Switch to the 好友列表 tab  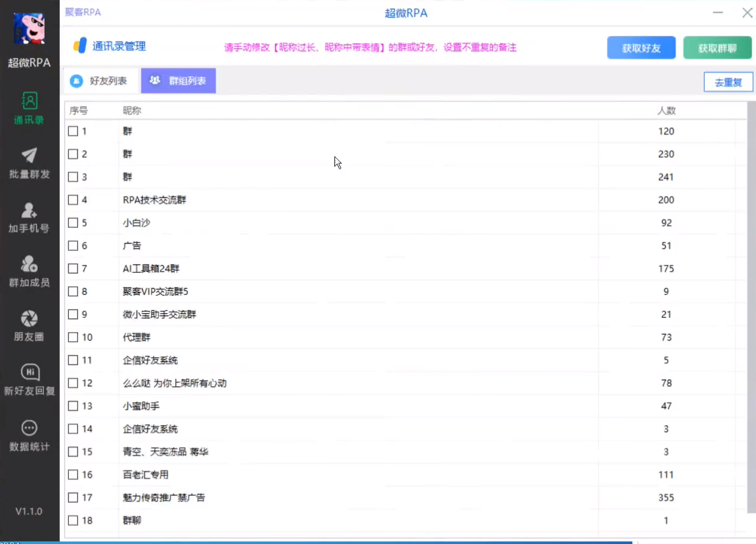101,81
